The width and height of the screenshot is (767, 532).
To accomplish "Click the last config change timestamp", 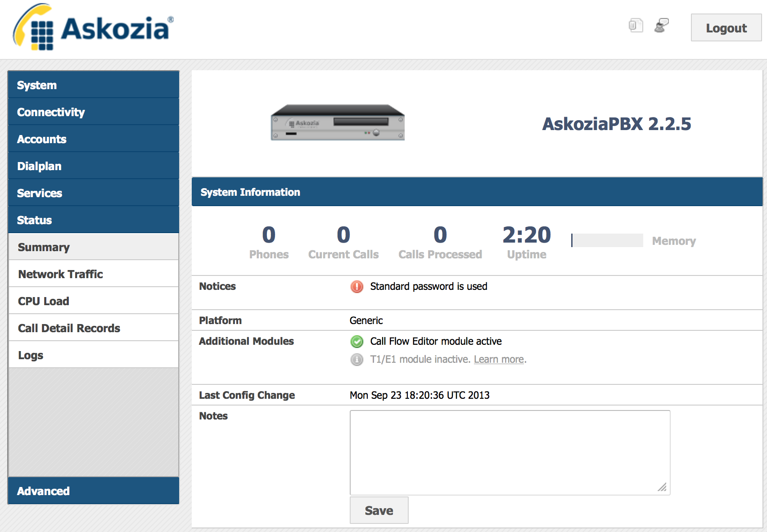I will tap(420, 395).
